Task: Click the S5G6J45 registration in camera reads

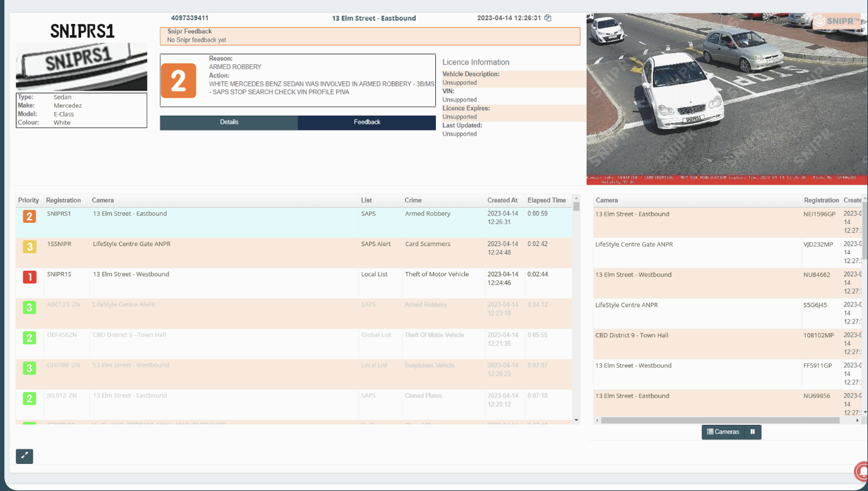Action: tap(815, 305)
